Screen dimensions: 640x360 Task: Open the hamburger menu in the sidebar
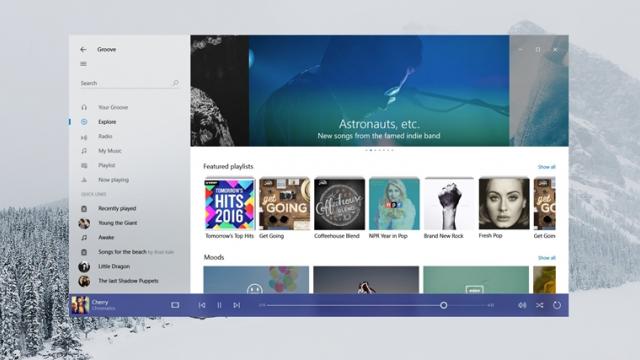(83, 64)
